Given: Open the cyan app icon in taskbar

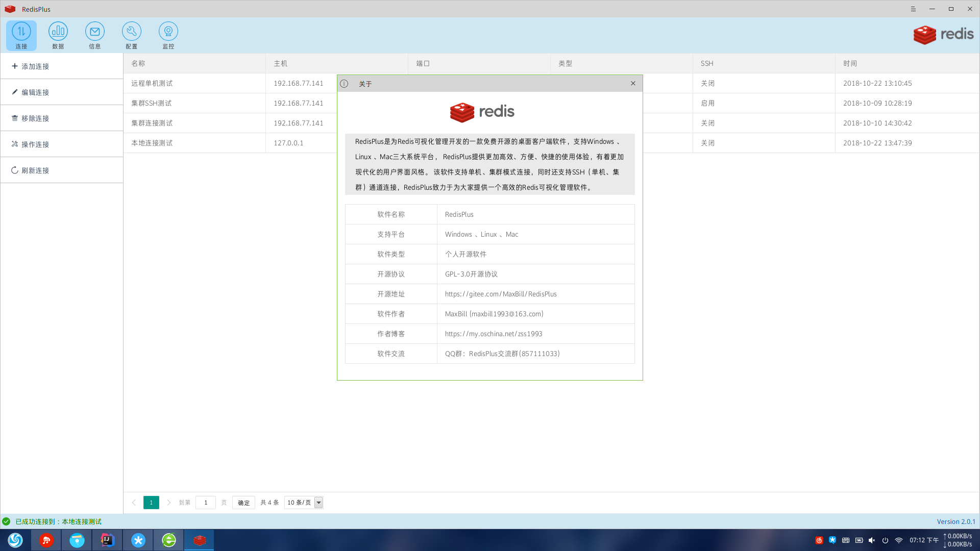Looking at the screenshot, I should [77, 540].
